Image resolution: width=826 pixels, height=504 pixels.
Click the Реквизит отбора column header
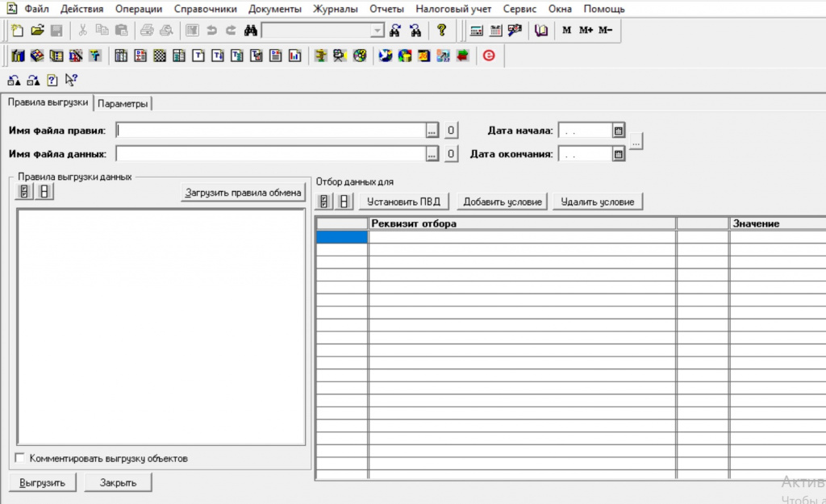[522, 223]
